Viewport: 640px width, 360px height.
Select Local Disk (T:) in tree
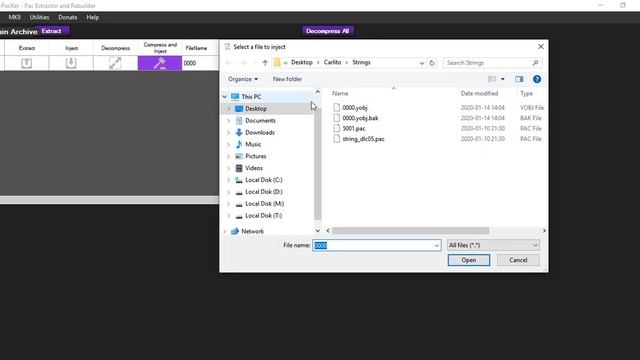pos(263,215)
